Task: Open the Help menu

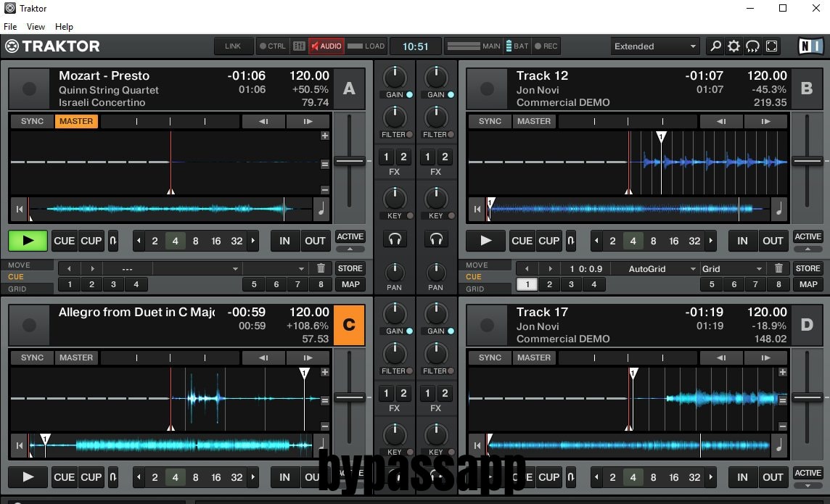Action: 64,26
